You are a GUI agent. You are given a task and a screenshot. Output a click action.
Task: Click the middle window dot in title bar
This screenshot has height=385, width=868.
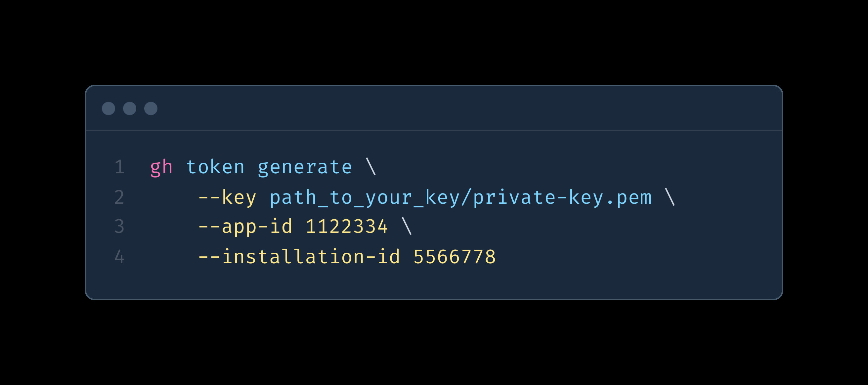tap(130, 108)
